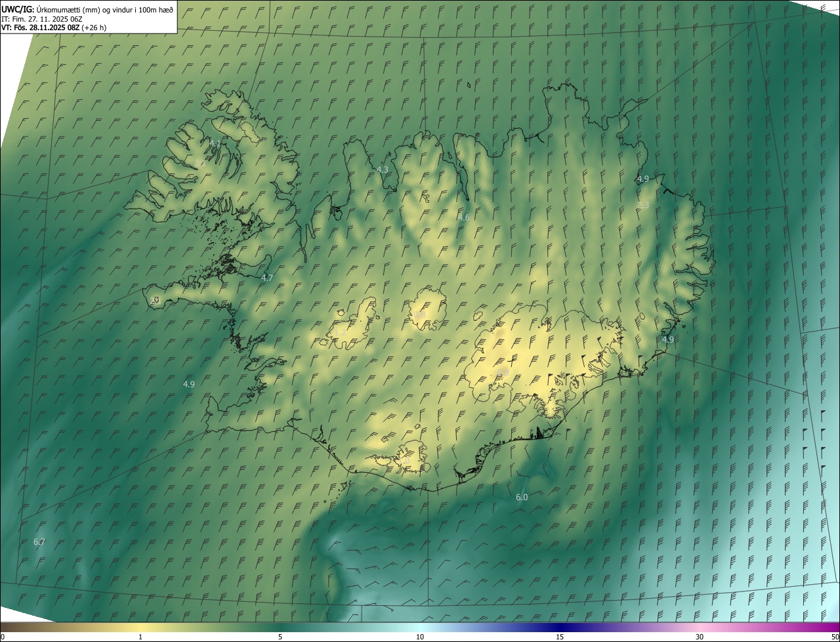Image resolution: width=840 pixels, height=642 pixels.
Task: Click the 1 tick label on the color scale
Action: pyautogui.click(x=140, y=637)
